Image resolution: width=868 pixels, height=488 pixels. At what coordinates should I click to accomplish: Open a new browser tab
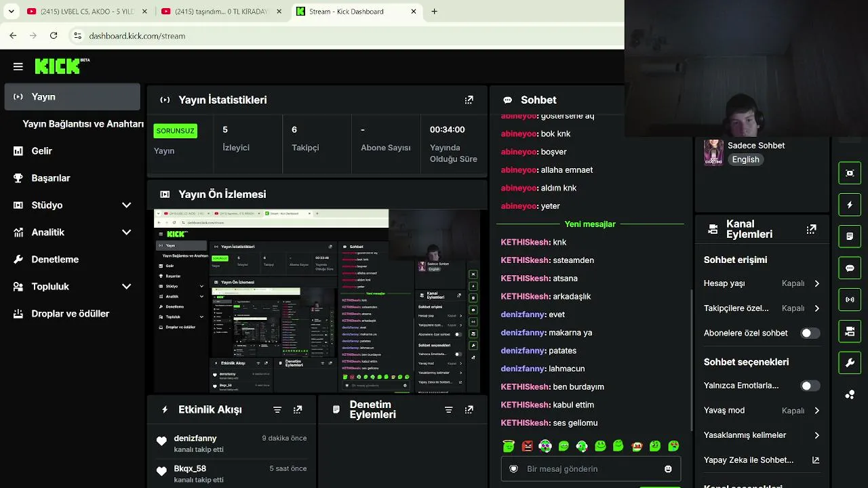tap(434, 12)
